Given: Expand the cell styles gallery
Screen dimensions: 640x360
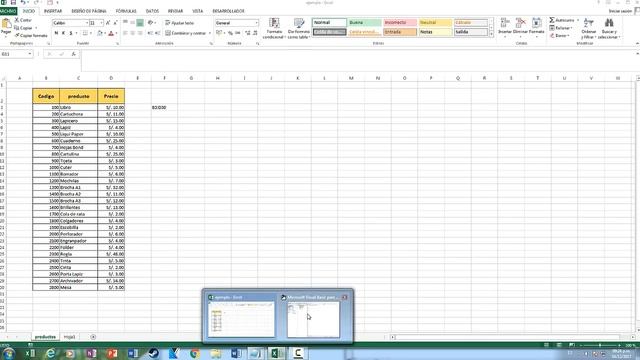Looking at the screenshot, I should [x=491, y=35].
